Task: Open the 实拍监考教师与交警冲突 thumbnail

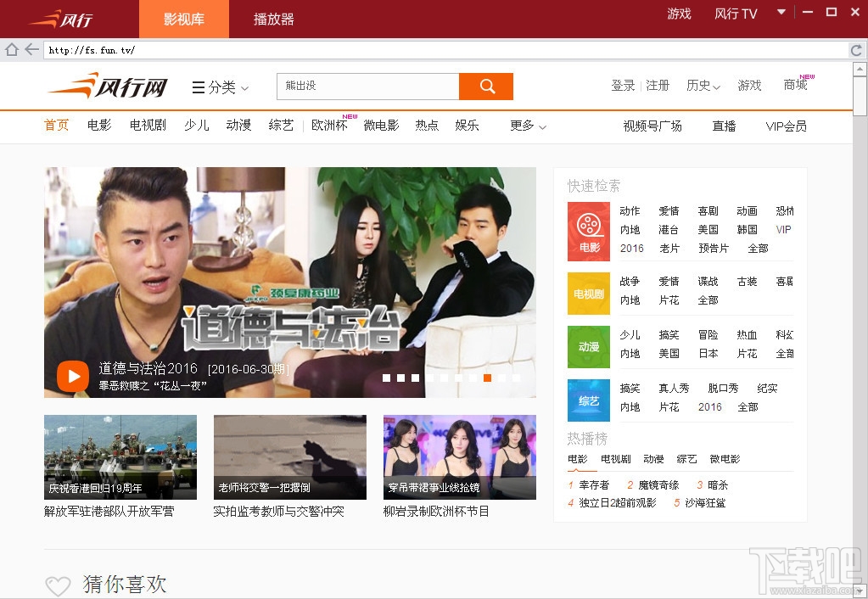Action: tap(290, 457)
